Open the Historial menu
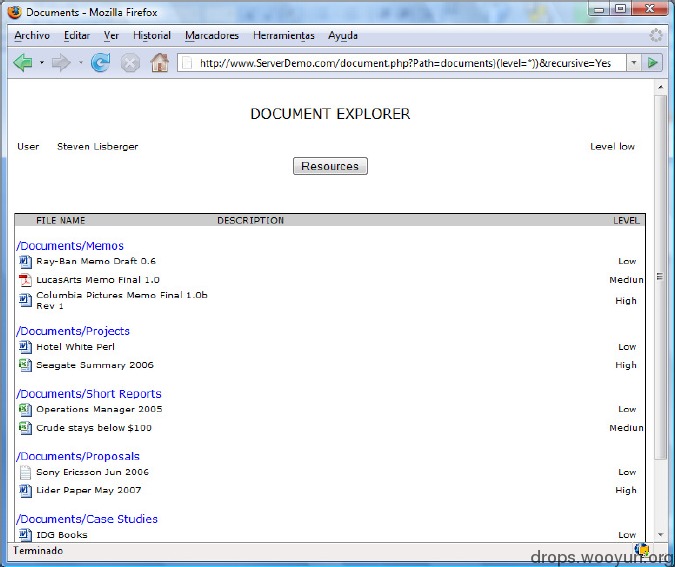 [x=152, y=35]
